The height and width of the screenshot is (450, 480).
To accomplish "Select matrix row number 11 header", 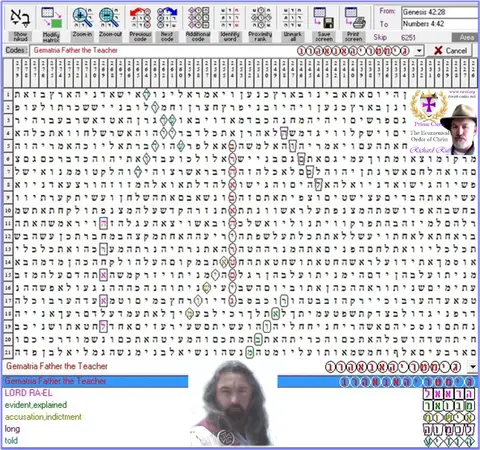I will coord(8,223).
